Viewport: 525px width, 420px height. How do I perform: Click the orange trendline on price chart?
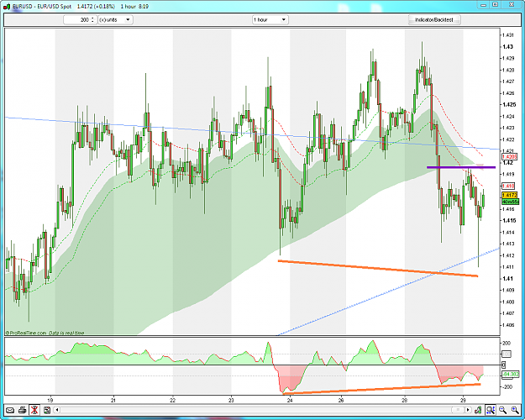(x=378, y=268)
